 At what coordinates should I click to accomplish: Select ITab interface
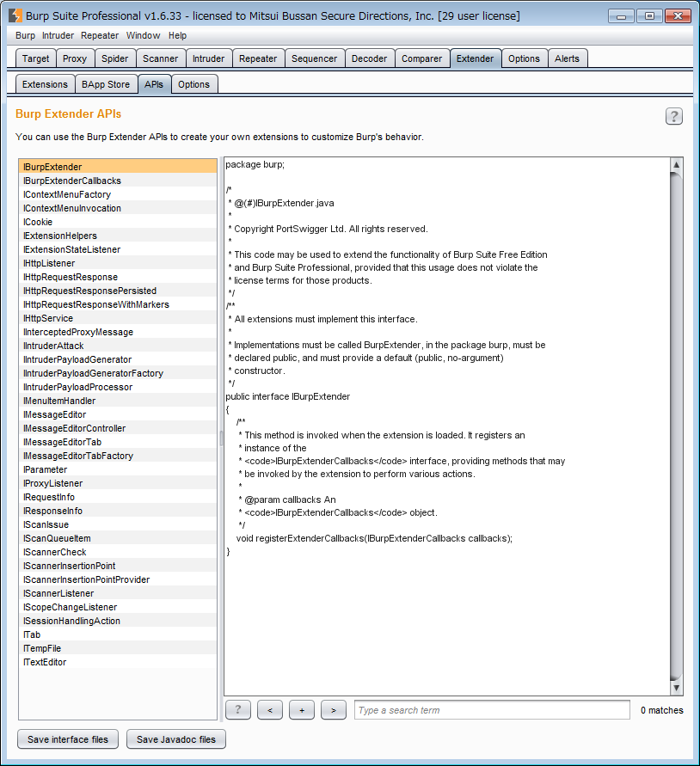coord(118,634)
